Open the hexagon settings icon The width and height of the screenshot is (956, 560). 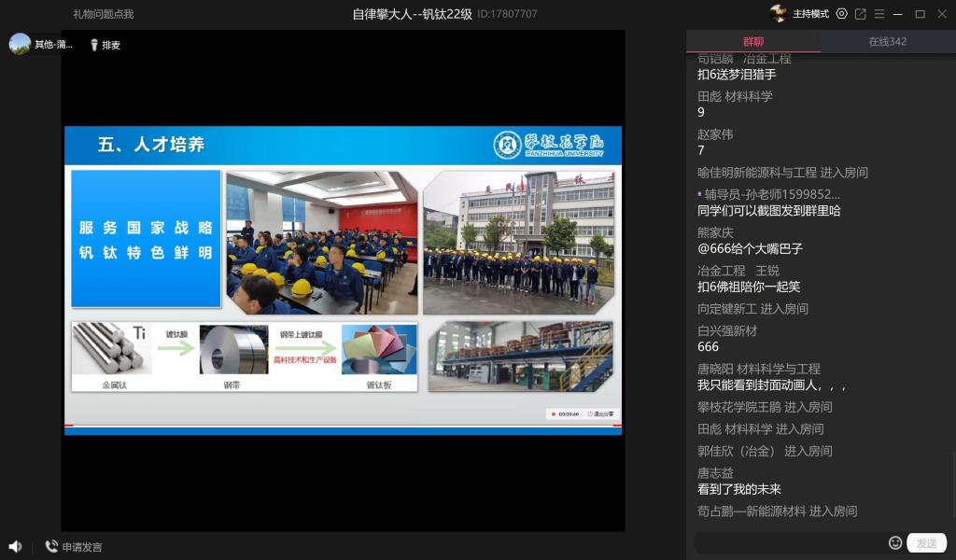(842, 14)
